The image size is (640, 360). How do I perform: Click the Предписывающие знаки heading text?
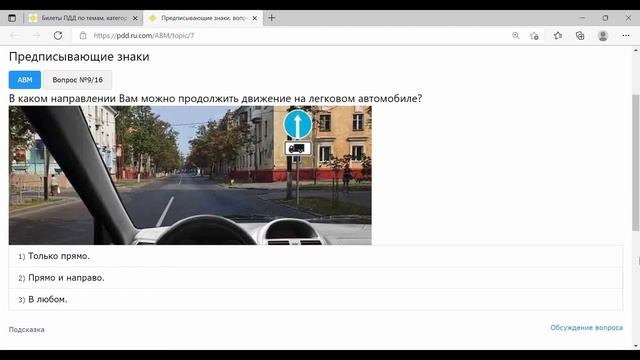(x=79, y=57)
